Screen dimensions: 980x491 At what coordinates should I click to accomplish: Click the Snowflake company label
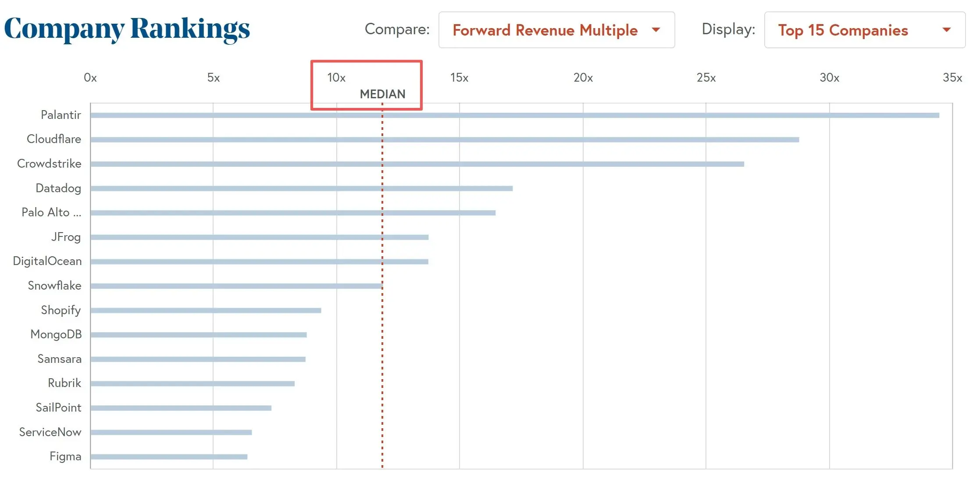[x=55, y=286]
